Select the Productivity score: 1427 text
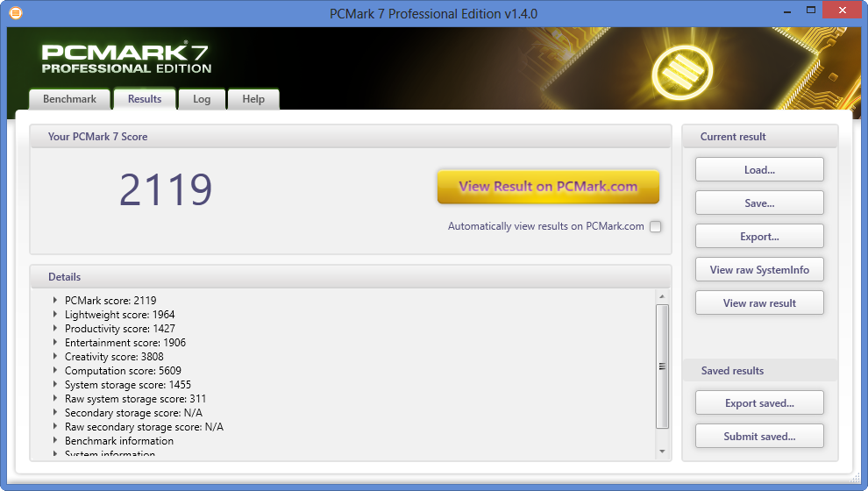The width and height of the screenshot is (868, 491). click(x=119, y=328)
